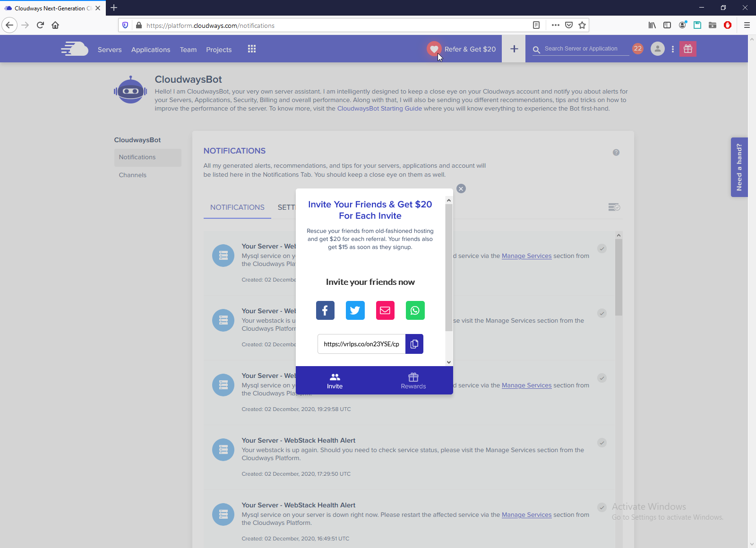Open the Servers menu
This screenshot has height=548, width=756.
(110, 50)
